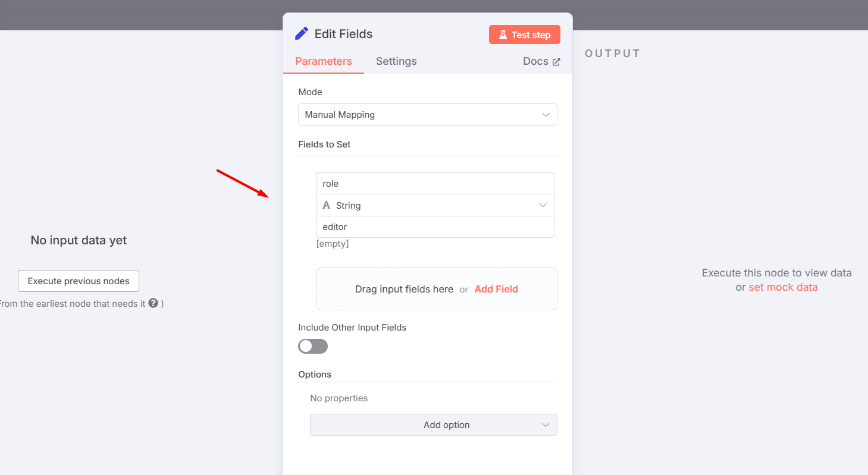The image size is (868, 475).
Task: Click the question mark help icon
Action: coord(153,303)
